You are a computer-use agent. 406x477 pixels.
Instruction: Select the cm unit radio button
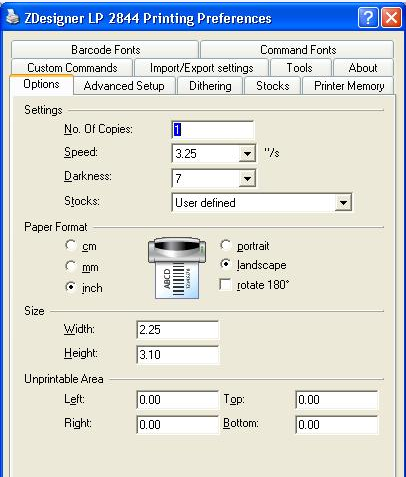pos(71,246)
